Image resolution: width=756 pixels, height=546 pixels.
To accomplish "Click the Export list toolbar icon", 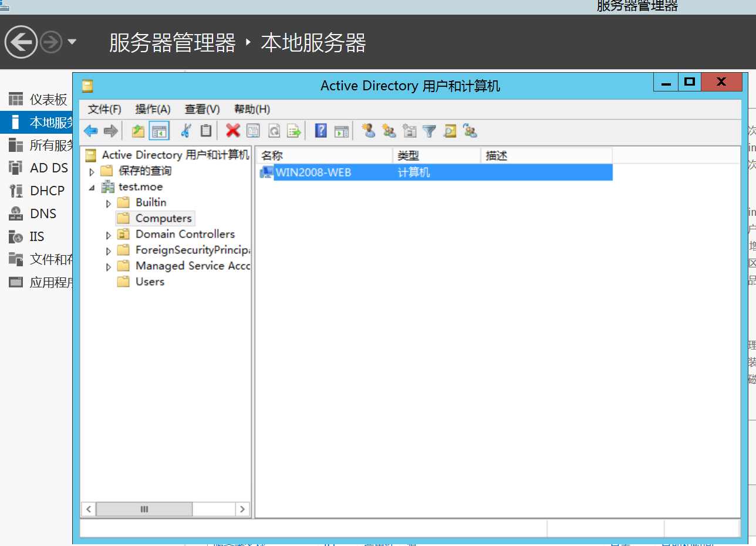I will point(294,131).
